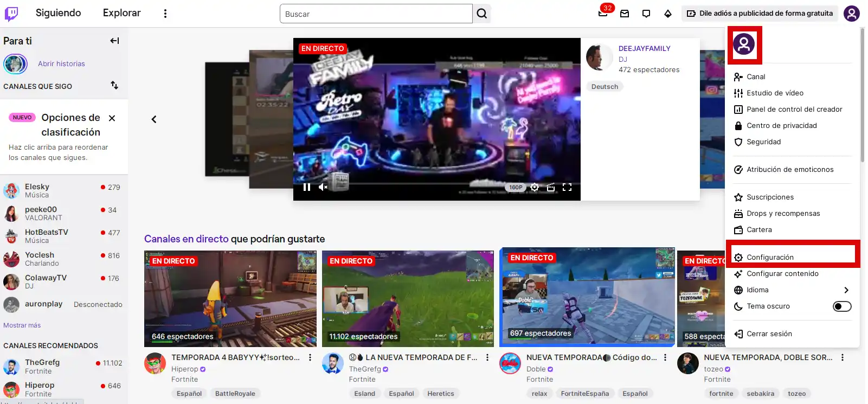Close the Opciones de clasificación notice
868x404 pixels.
click(112, 118)
